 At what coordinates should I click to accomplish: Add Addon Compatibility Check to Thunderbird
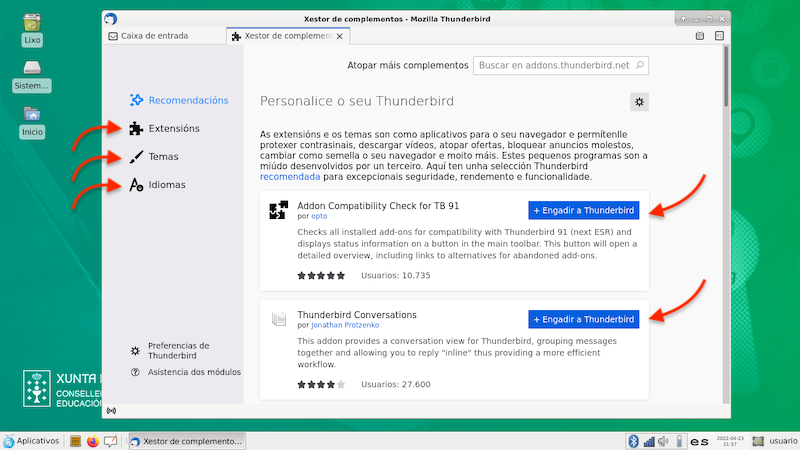pos(583,210)
